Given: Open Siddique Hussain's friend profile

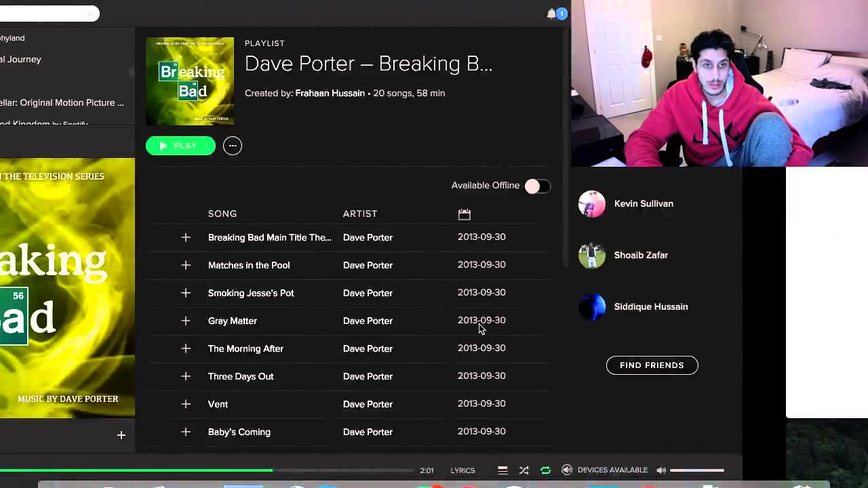Looking at the screenshot, I should (x=651, y=306).
